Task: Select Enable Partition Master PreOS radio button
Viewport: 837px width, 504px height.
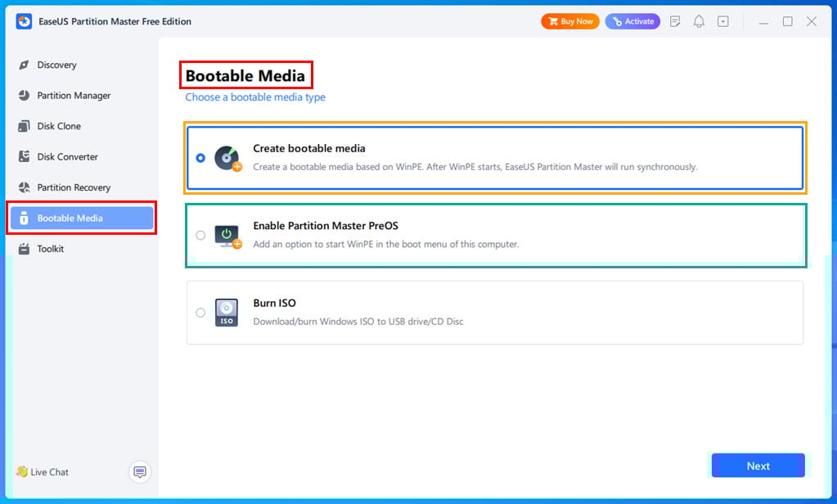Action: pyautogui.click(x=200, y=236)
